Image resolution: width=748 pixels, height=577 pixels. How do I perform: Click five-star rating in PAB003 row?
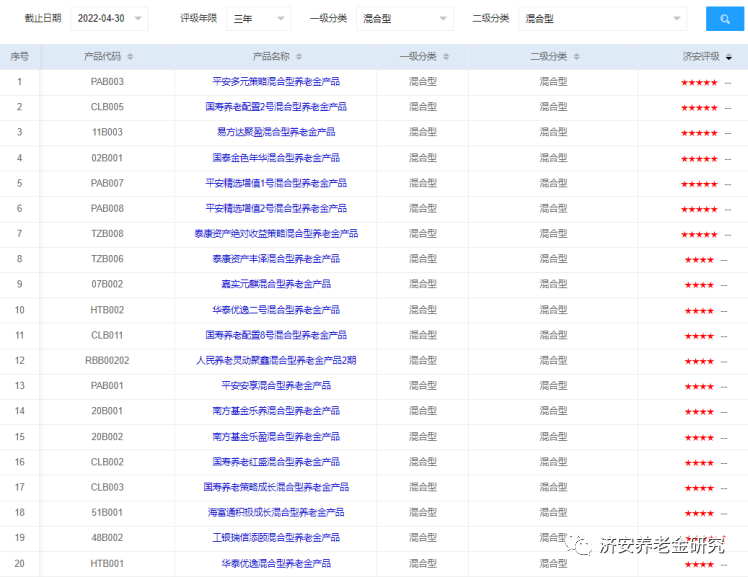point(699,82)
